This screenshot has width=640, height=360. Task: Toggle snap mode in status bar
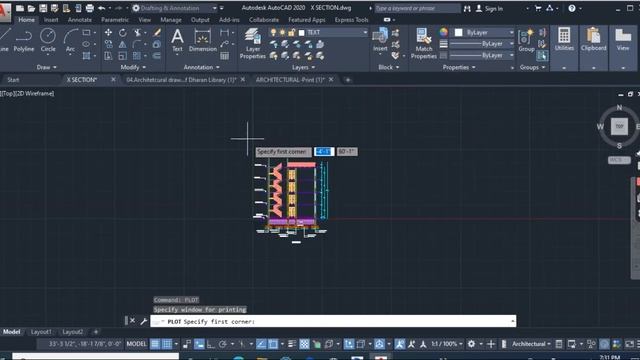tap(167, 344)
